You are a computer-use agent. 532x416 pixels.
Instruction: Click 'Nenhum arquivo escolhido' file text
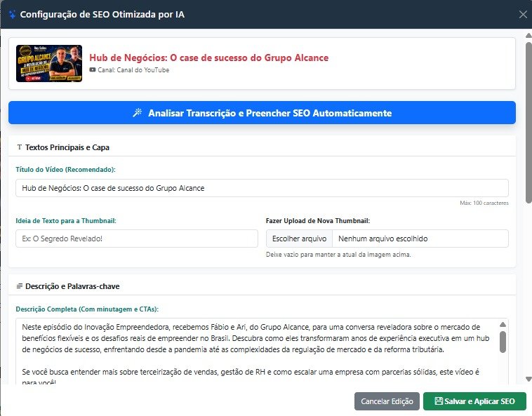coord(383,239)
